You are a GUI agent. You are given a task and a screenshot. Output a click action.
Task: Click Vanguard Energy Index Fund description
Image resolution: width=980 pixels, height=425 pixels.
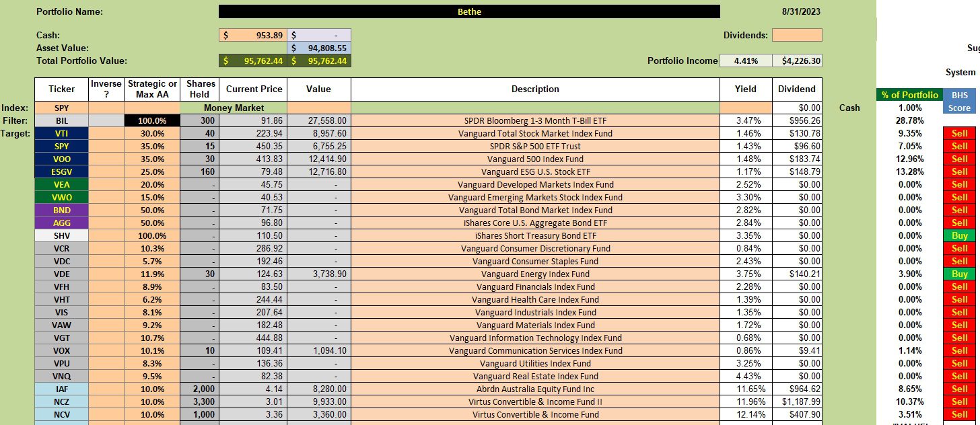tap(535, 274)
